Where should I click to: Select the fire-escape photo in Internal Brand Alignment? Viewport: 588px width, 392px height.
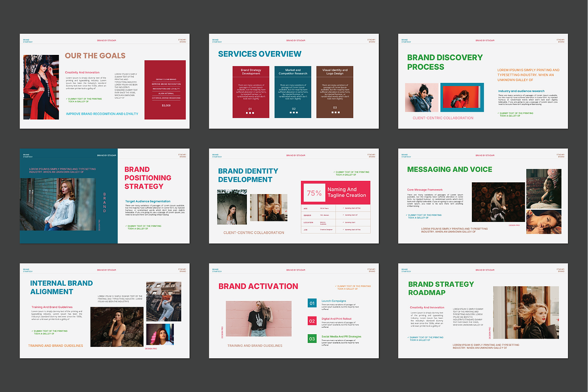[x=164, y=301]
